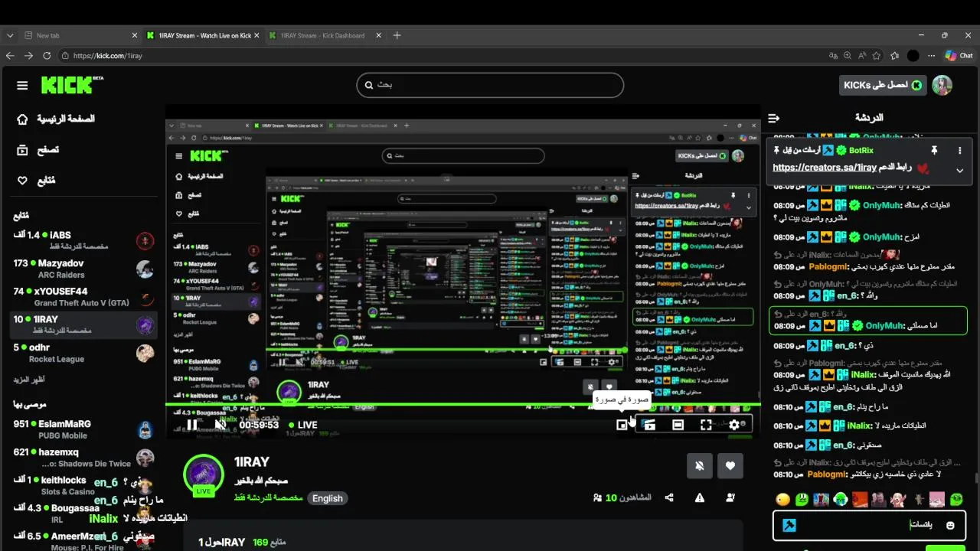The image size is (980, 551).
Task: Open EslamMaRG PUBG Mobile channel
Action: 84,429
